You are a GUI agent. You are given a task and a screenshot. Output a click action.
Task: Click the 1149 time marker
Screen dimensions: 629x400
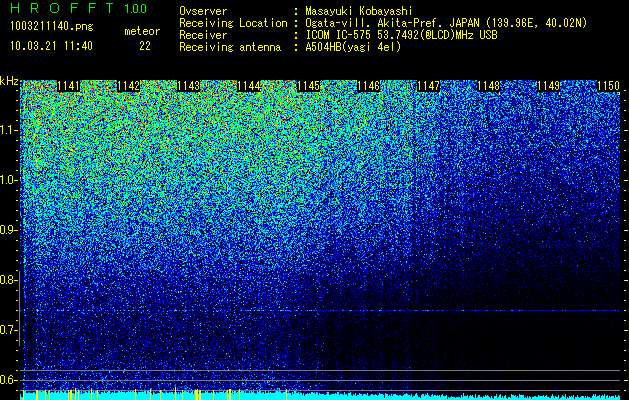tap(548, 86)
